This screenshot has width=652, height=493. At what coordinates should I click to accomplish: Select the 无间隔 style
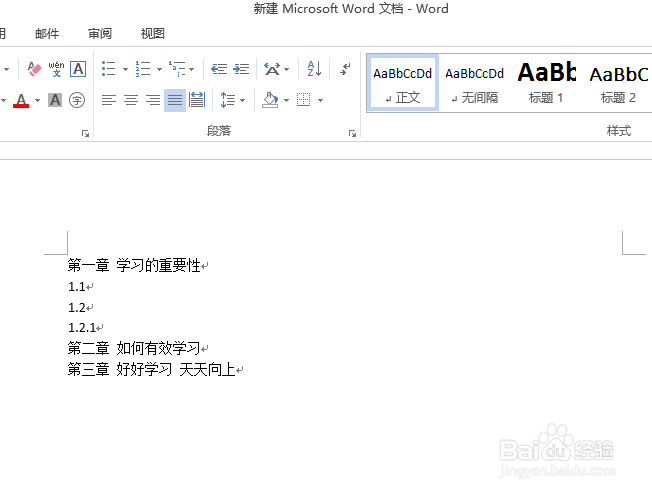click(x=474, y=83)
